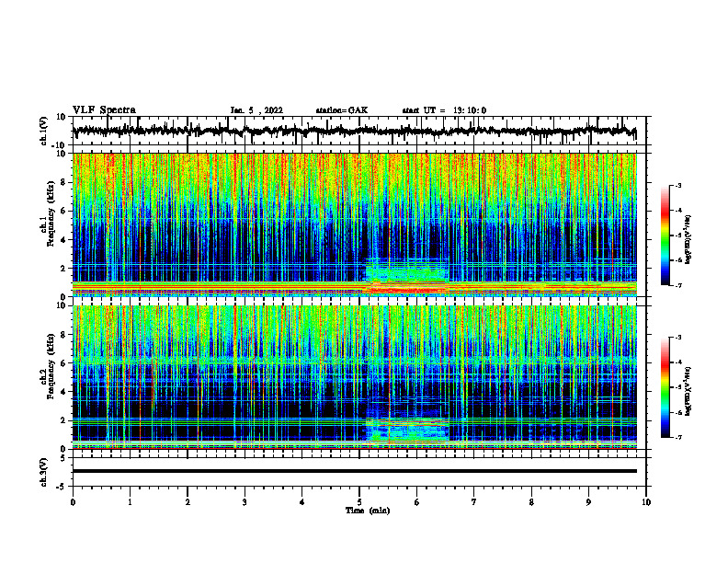Click time axis tick label "8"
Image resolution: width=728 pixels, height=563 pixels.
[x=531, y=502]
